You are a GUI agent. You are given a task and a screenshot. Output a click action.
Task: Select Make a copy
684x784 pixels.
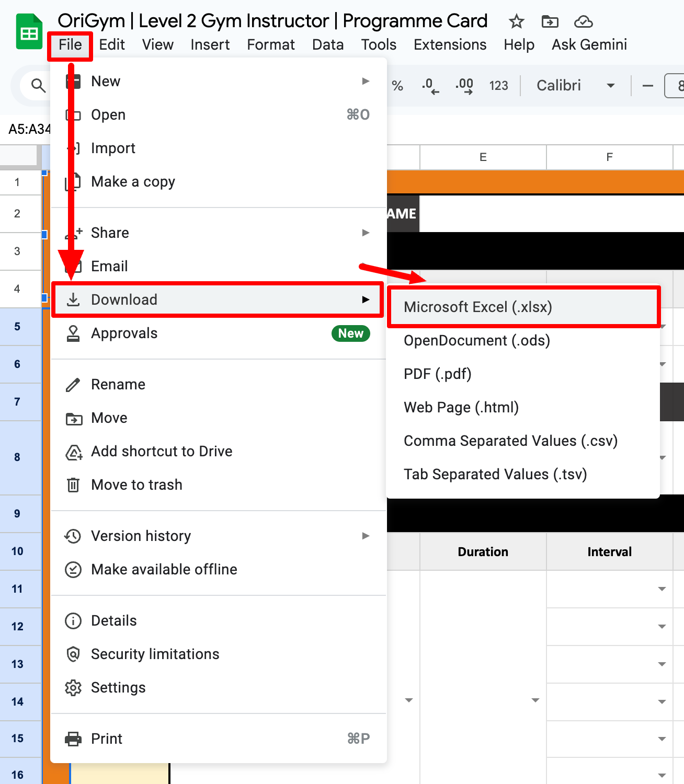219,181
